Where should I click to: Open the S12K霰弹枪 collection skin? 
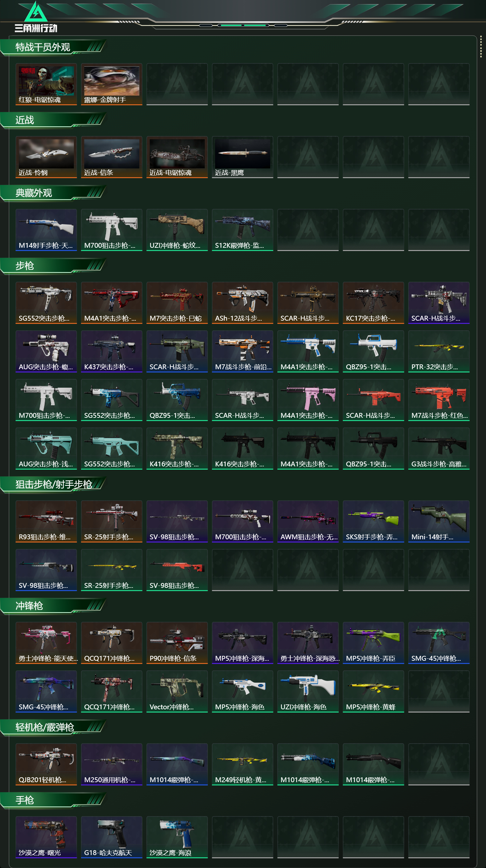242,230
